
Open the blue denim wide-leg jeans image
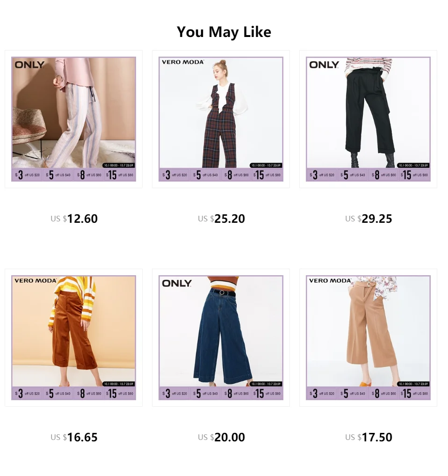pos(221,337)
